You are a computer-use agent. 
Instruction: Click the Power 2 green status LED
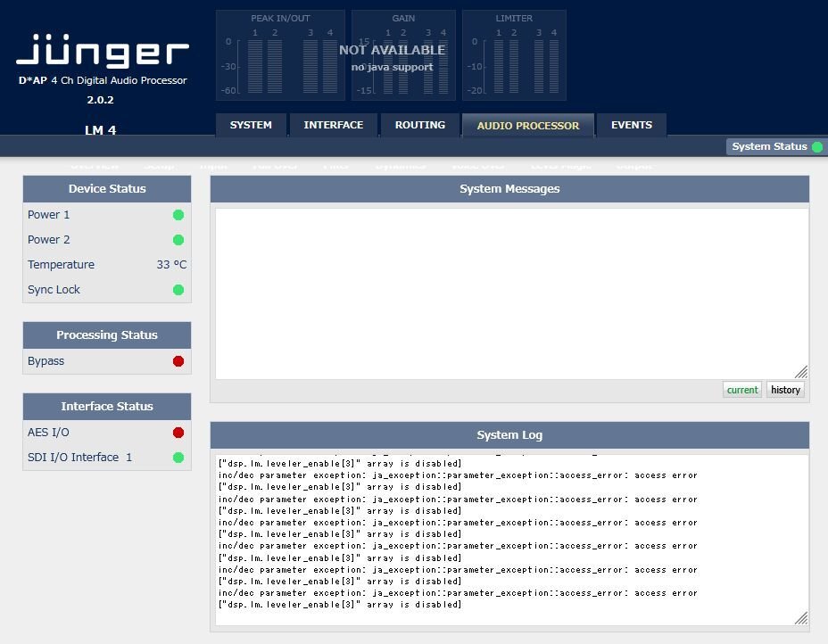pyautogui.click(x=178, y=240)
